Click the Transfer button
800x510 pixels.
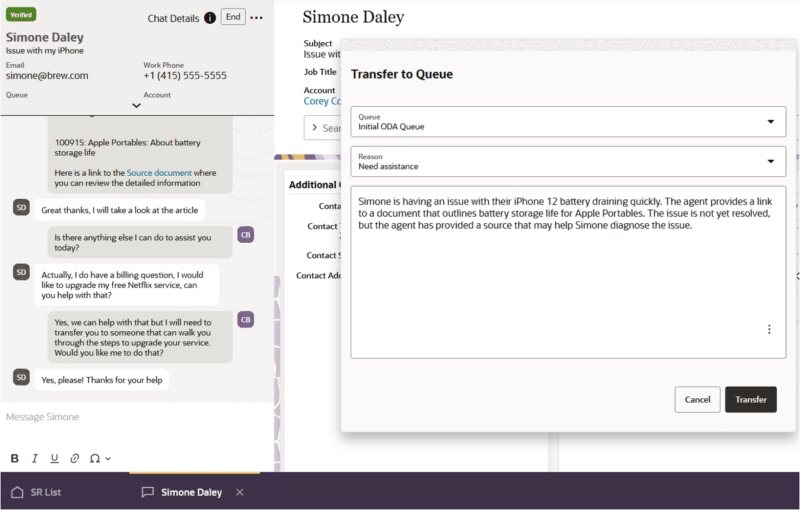pos(750,400)
